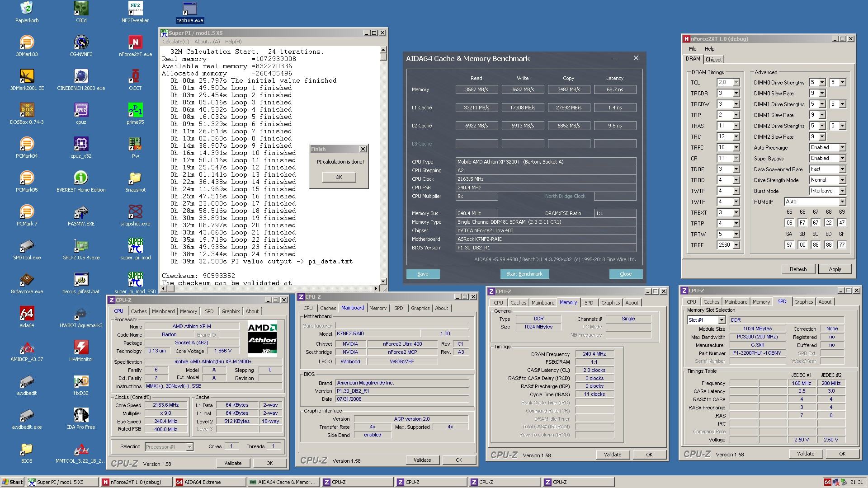Expand the ROMSIP dropdown
The height and width of the screenshot is (488, 868).
842,202
